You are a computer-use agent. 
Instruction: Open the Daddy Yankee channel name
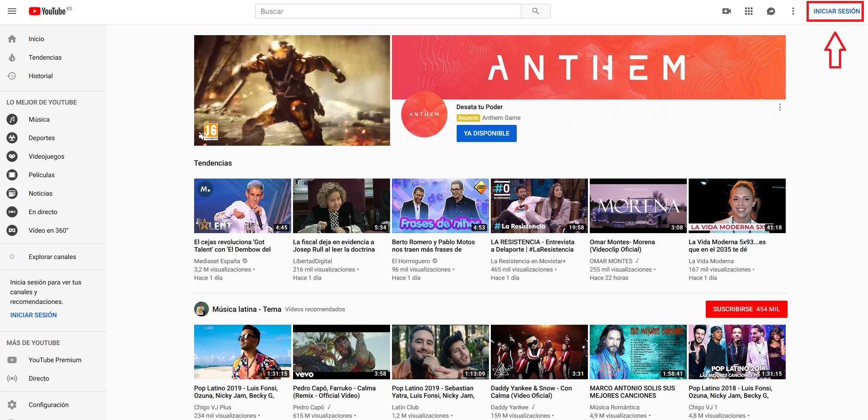pyautogui.click(x=509, y=407)
